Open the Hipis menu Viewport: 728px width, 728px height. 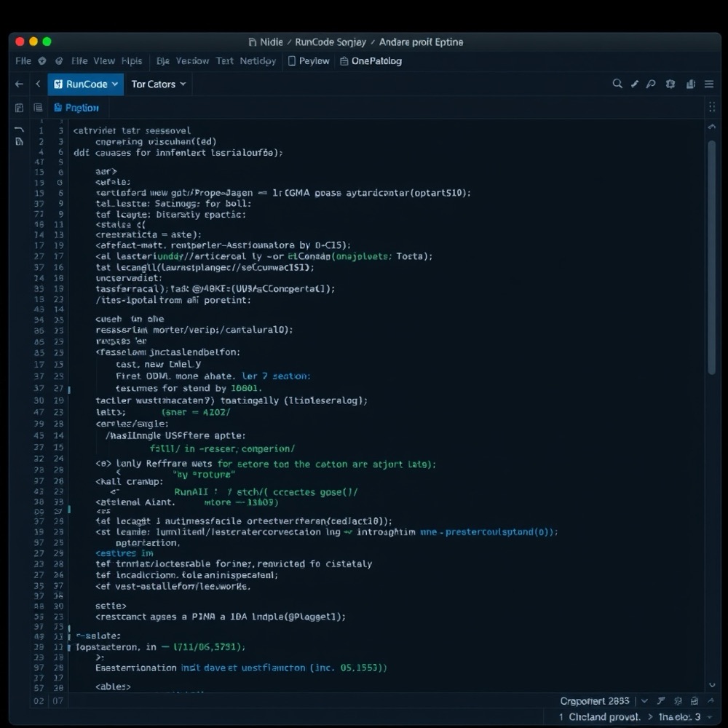point(132,61)
